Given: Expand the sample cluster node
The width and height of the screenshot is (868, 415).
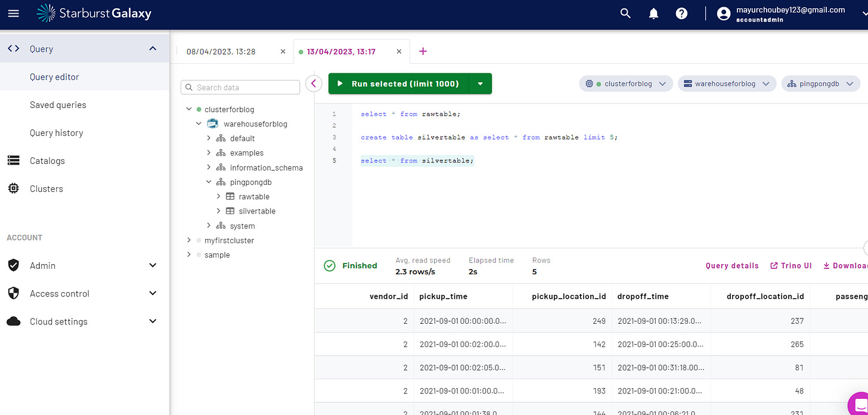Looking at the screenshot, I should (x=189, y=255).
